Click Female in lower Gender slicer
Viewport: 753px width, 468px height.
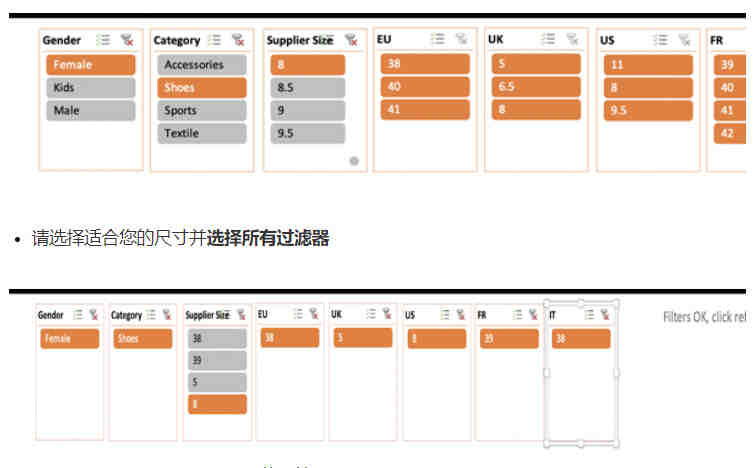[70, 338]
